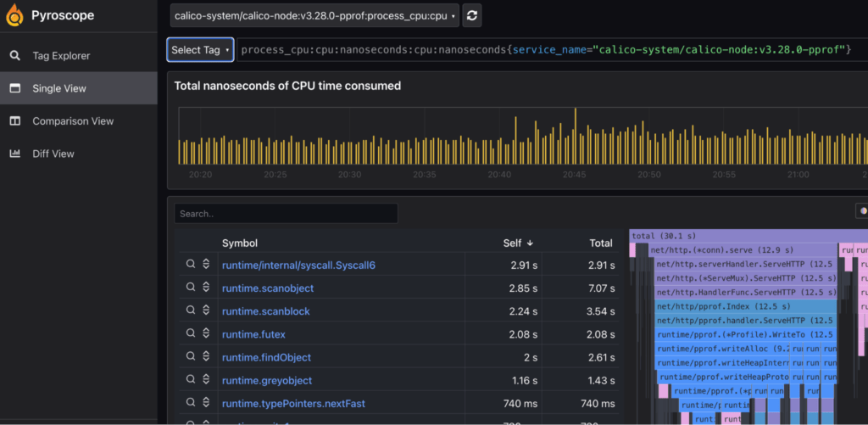This screenshot has height=425, width=868.
Task: Sort table by Total column
Action: (x=601, y=243)
